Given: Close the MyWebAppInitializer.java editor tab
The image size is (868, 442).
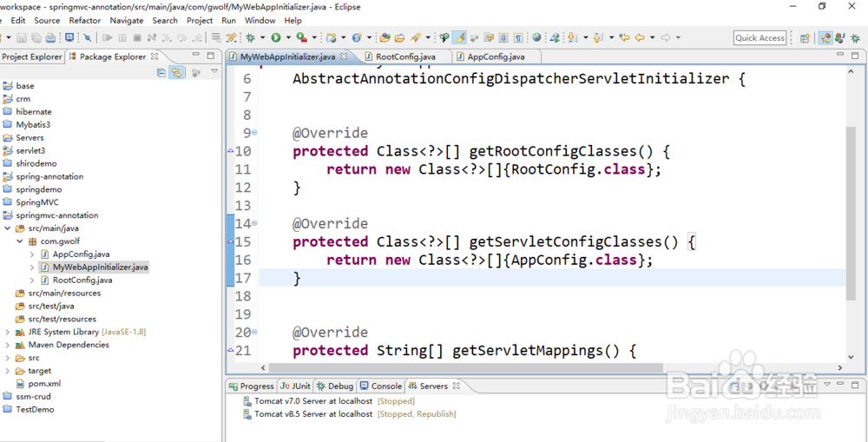Looking at the screenshot, I should pos(343,56).
